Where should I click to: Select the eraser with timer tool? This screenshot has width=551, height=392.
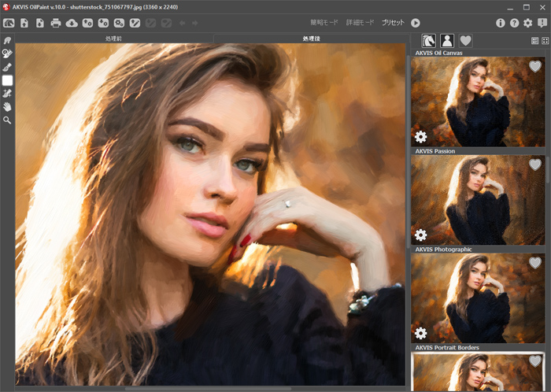coord(7,54)
